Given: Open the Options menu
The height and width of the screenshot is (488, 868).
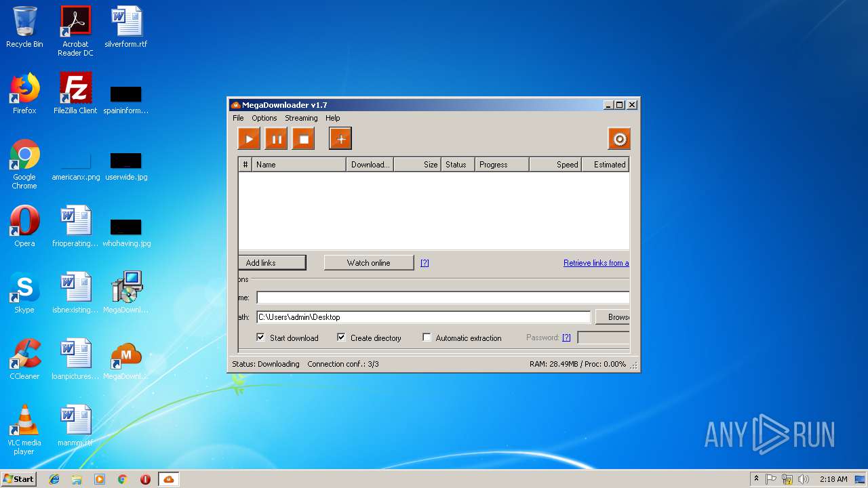Looking at the screenshot, I should (x=264, y=118).
